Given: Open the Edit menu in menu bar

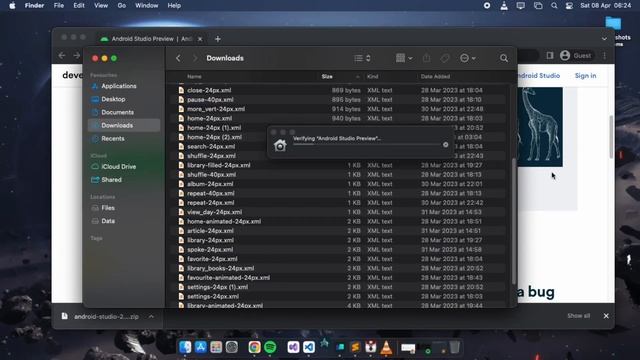Looking at the screenshot, I should (x=79, y=6).
